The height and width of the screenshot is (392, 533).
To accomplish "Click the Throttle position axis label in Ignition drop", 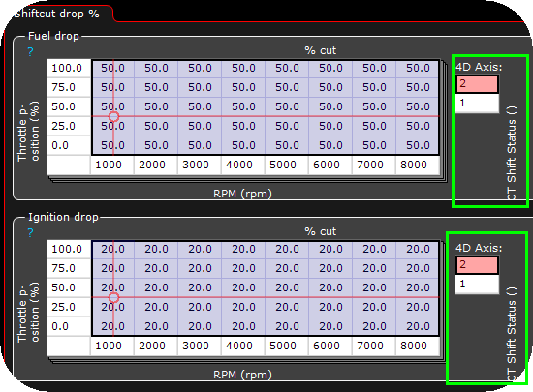I will [28, 312].
